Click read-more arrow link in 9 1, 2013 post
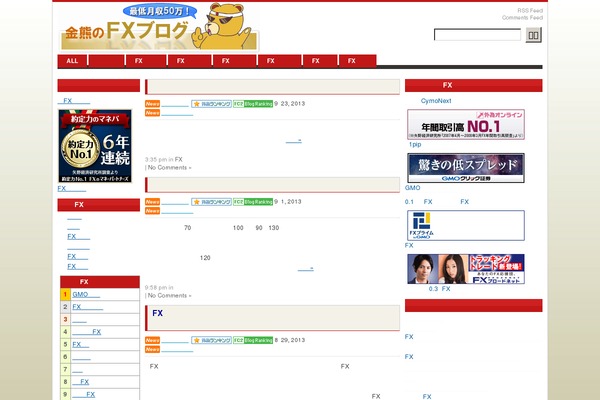The image size is (600, 400). coord(305,268)
